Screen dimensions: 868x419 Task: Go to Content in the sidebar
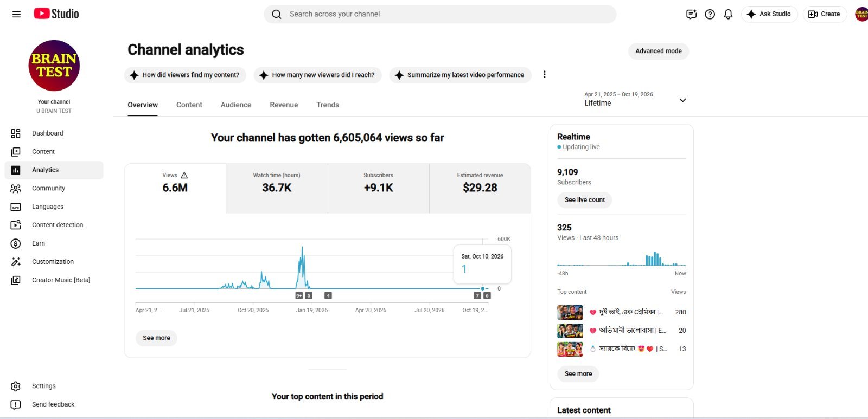pyautogui.click(x=54, y=152)
